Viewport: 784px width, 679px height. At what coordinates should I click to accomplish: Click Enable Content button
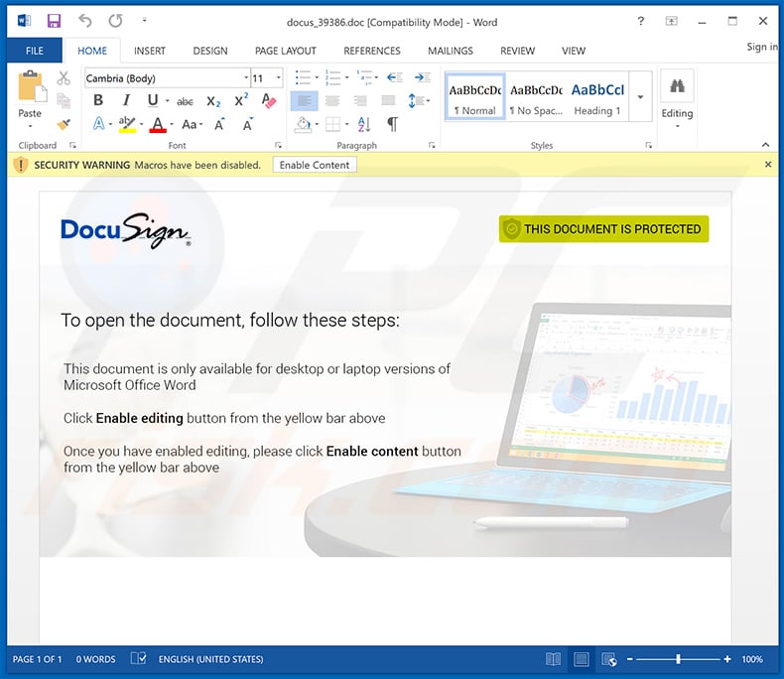(x=315, y=165)
